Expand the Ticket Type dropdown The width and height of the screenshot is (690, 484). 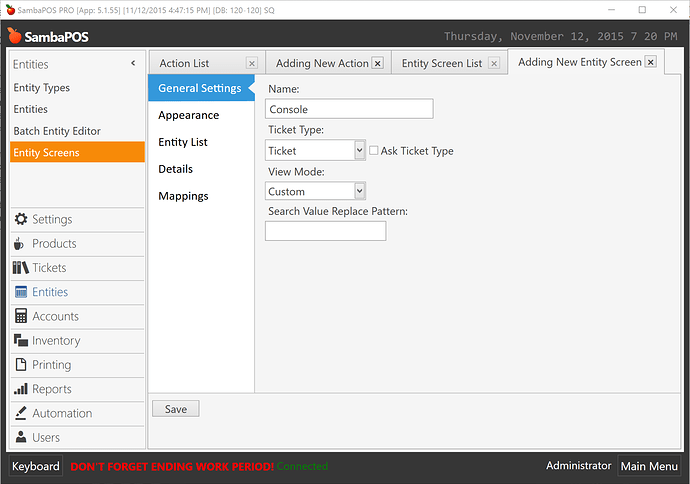click(360, 151)
